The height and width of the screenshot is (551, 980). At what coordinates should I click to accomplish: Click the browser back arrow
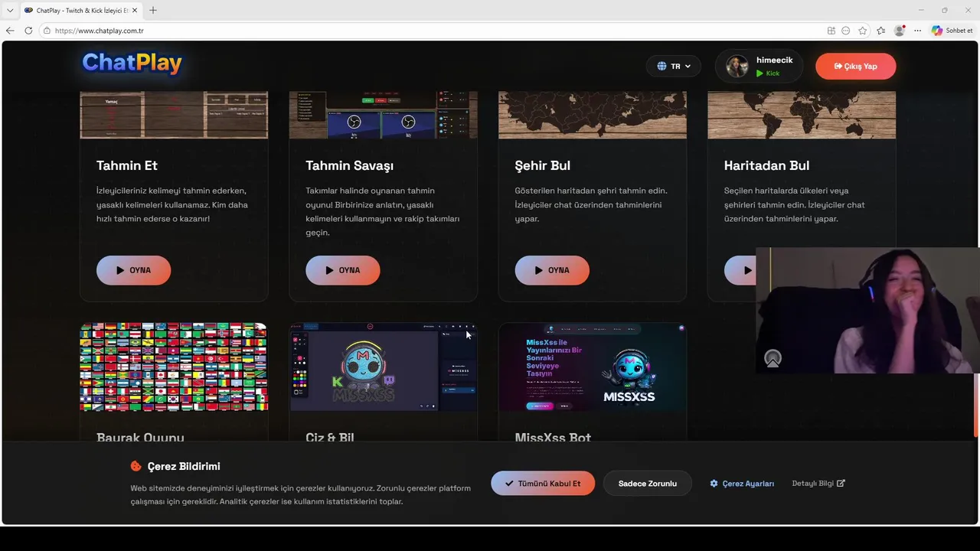[10, 31]
